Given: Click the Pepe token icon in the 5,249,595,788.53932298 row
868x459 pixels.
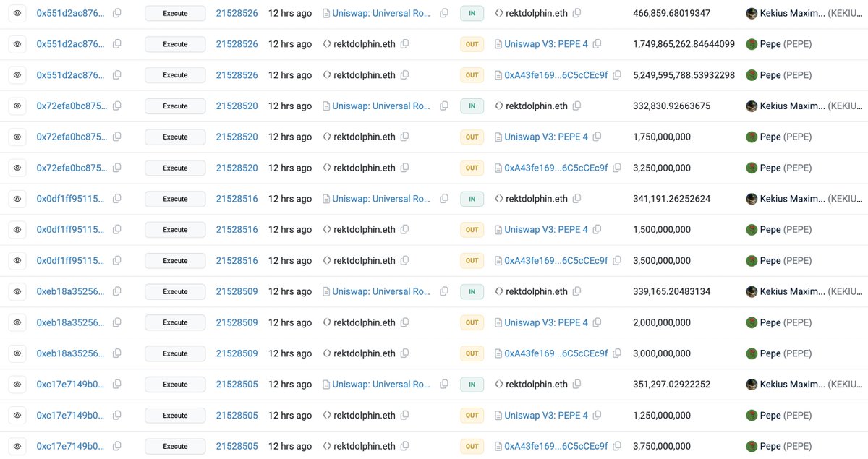Looking at the screenshot, I should [752, 75].
